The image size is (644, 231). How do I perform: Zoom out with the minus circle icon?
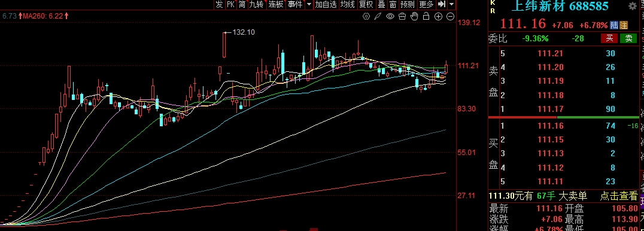tap(450, 16)
